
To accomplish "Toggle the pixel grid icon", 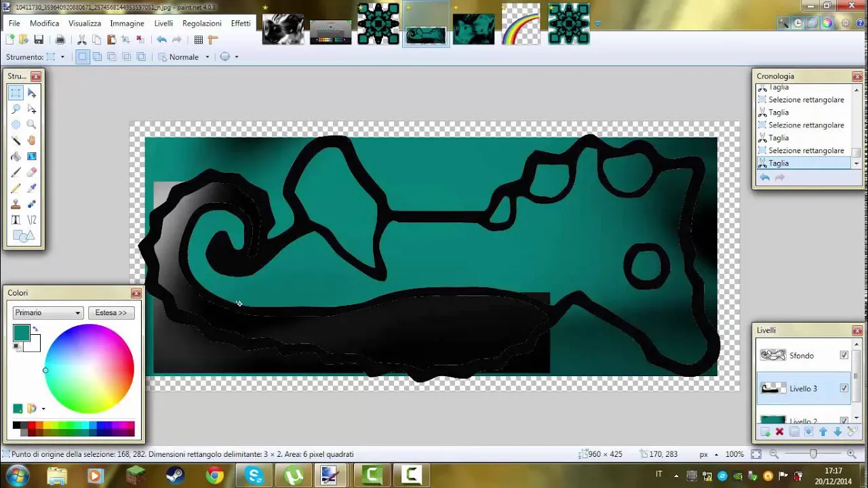I will click(199, 40).
